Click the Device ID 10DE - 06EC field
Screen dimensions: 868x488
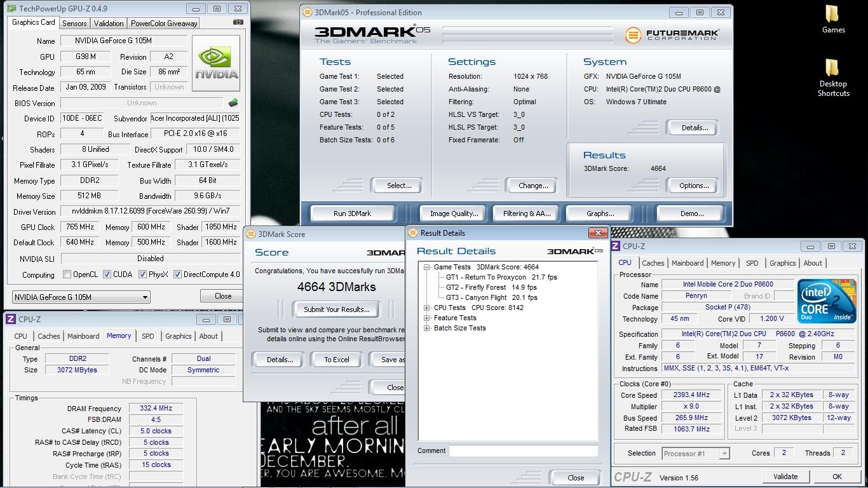pos(81,118)
